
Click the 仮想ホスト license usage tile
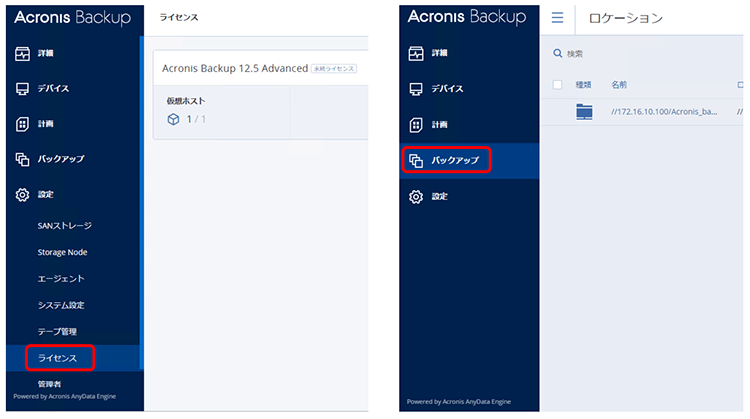[221, 112]
